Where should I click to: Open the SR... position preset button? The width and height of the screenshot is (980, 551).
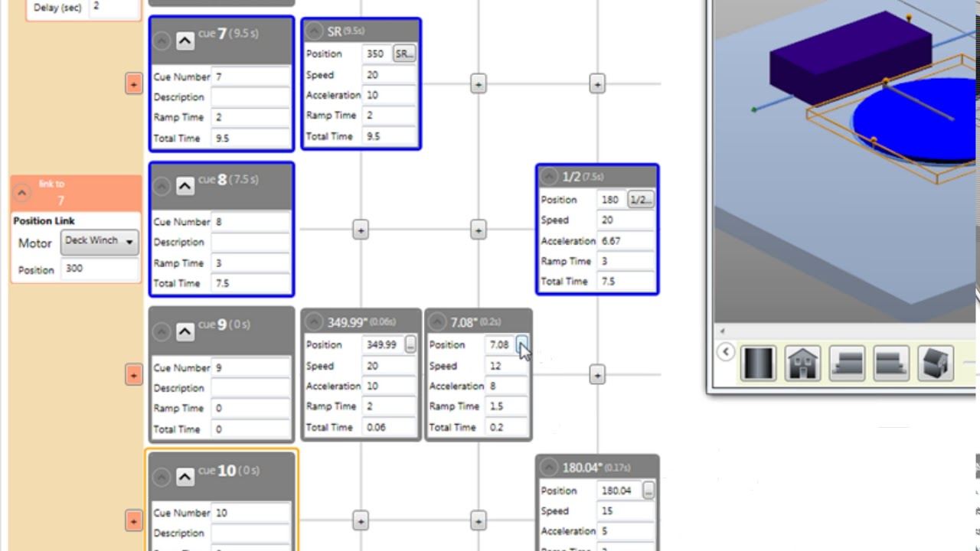click(x=403, y=54)
